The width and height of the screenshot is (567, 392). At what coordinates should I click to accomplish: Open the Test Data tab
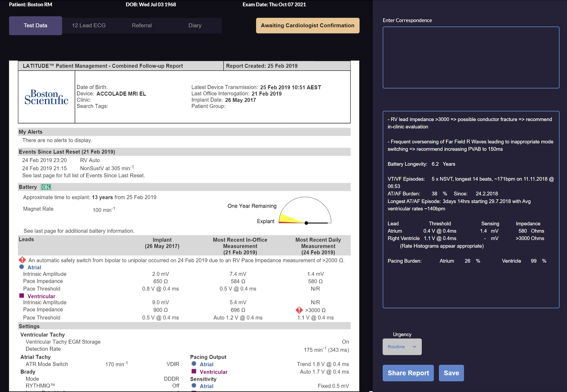pyautogui.click(x=36, y=25)
